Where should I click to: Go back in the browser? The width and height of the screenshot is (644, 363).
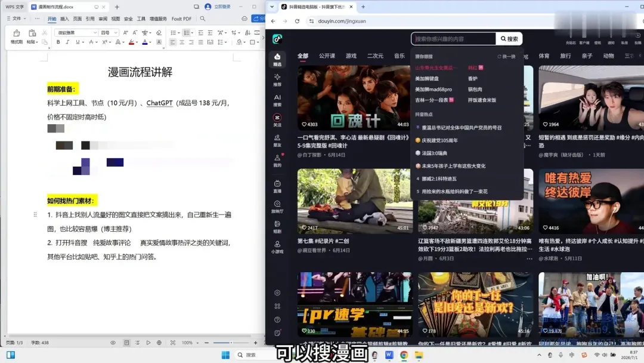(273, 21)
